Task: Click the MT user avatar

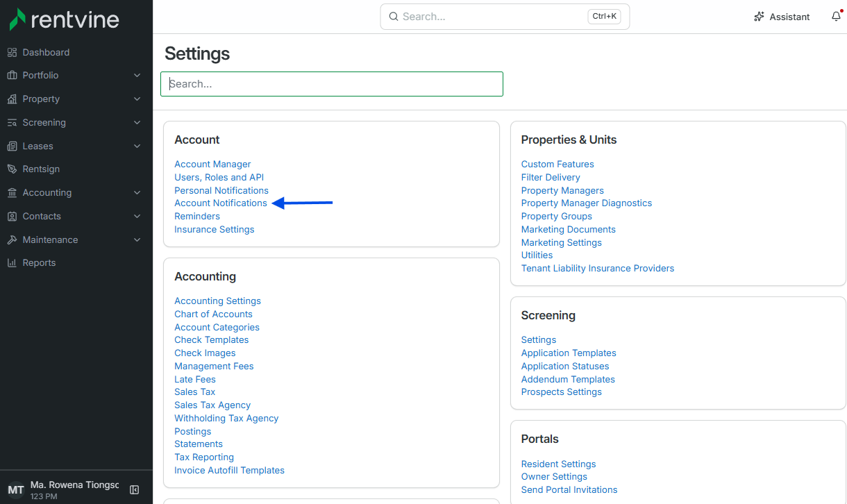Action: click(15, 489)
